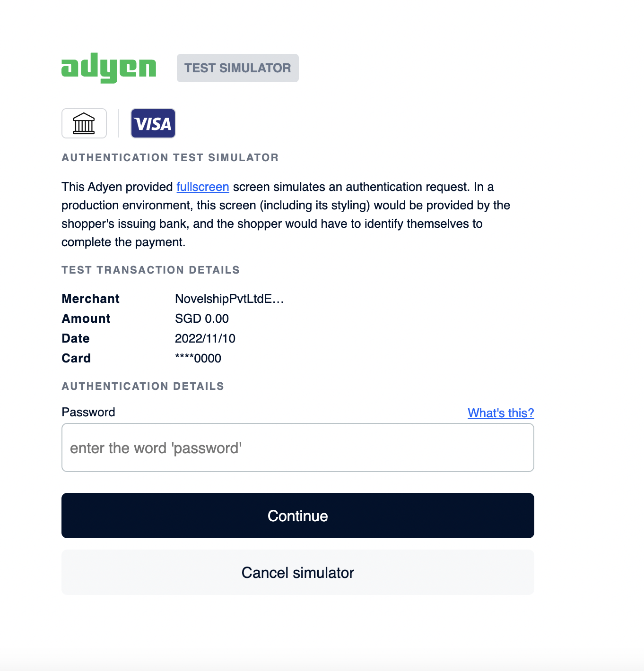
Task: Click the placeholder text enter the word 'password'
Action: pyautogui.click(x=156, y=447)
